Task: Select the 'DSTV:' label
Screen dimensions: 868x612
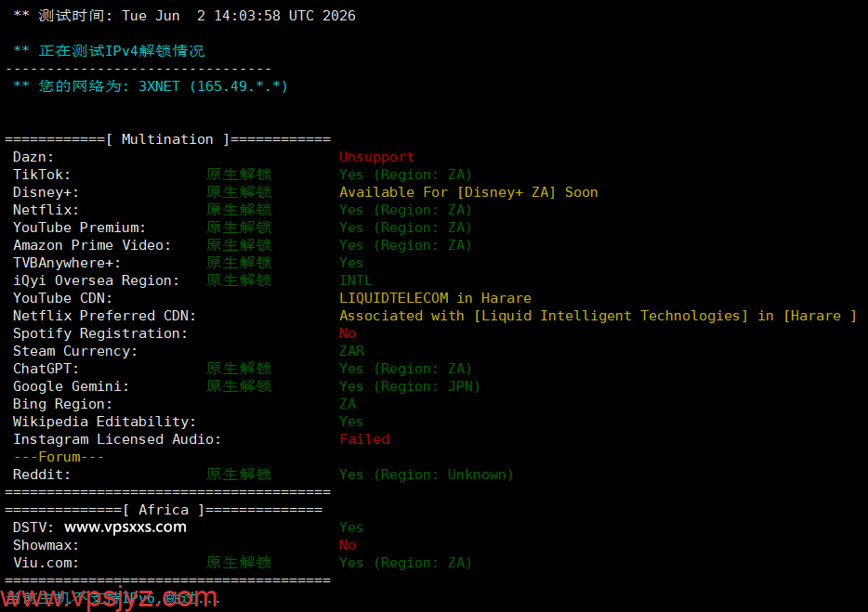Action: (33, 527)
